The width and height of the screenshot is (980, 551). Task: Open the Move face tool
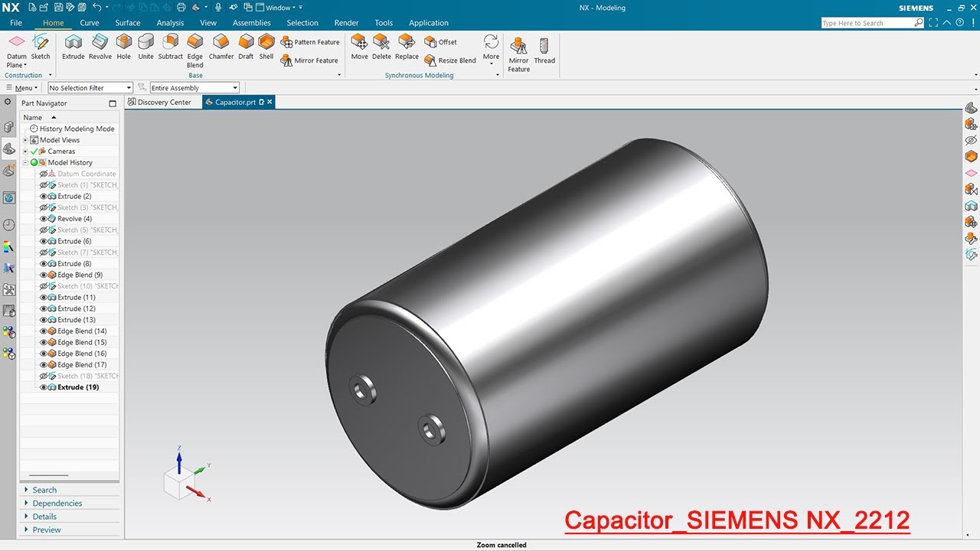pyautogui.click(x=359, y=47)
